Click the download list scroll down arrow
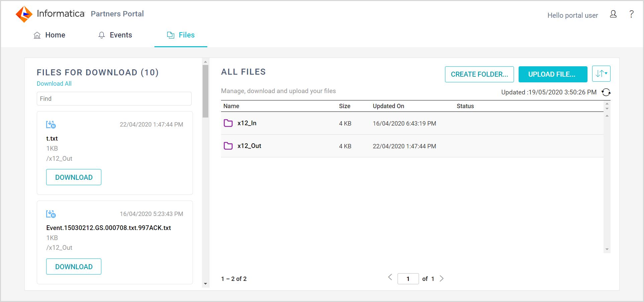The width and height of the screenshot is (644, 302). 205,284
